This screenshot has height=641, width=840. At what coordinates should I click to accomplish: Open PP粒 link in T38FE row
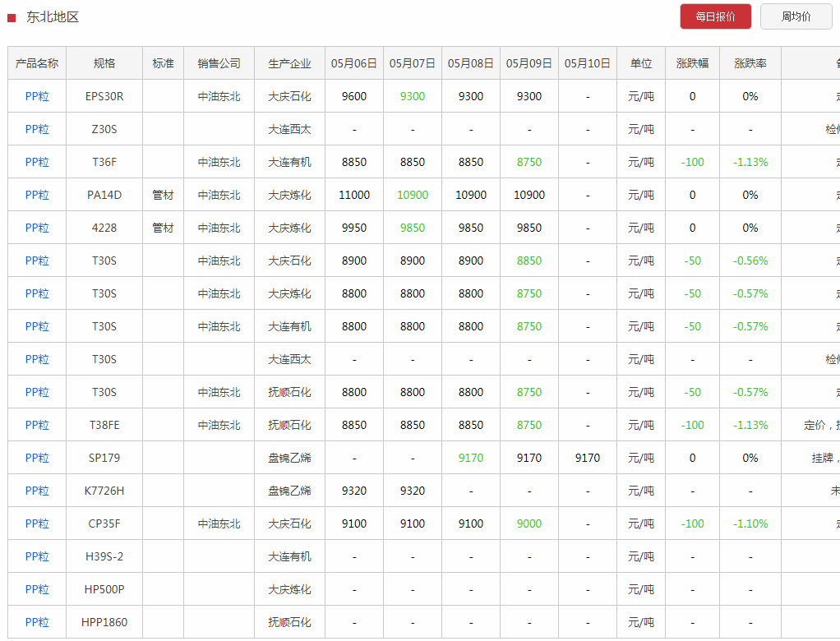pyautogui.click(x=37, y=425)
